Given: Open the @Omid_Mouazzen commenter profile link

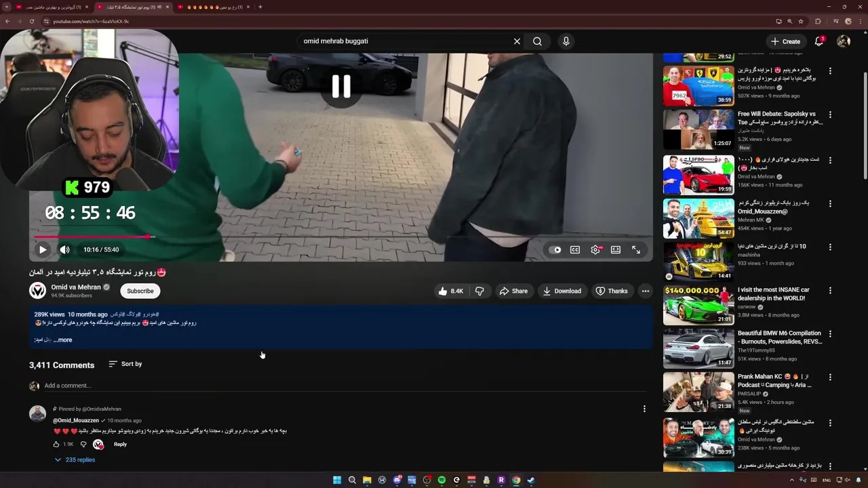Looking at the screenshot, I should [x=76, y=420].
